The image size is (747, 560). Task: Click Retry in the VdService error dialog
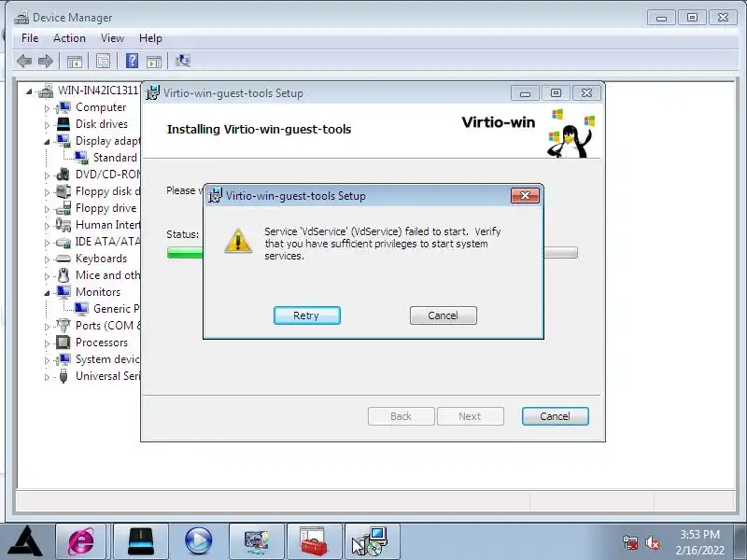(x=307, y=315)
